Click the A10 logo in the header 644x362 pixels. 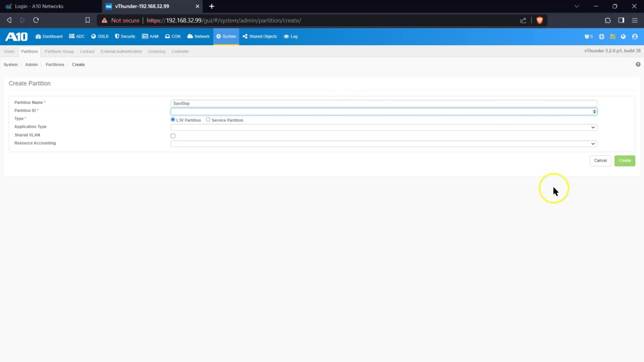coord(16,37)
